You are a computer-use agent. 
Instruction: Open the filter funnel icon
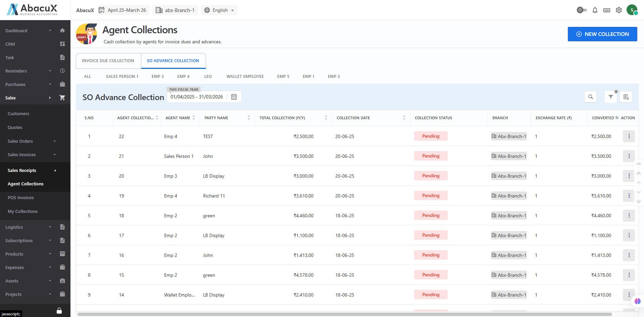(x=610, y=97)
